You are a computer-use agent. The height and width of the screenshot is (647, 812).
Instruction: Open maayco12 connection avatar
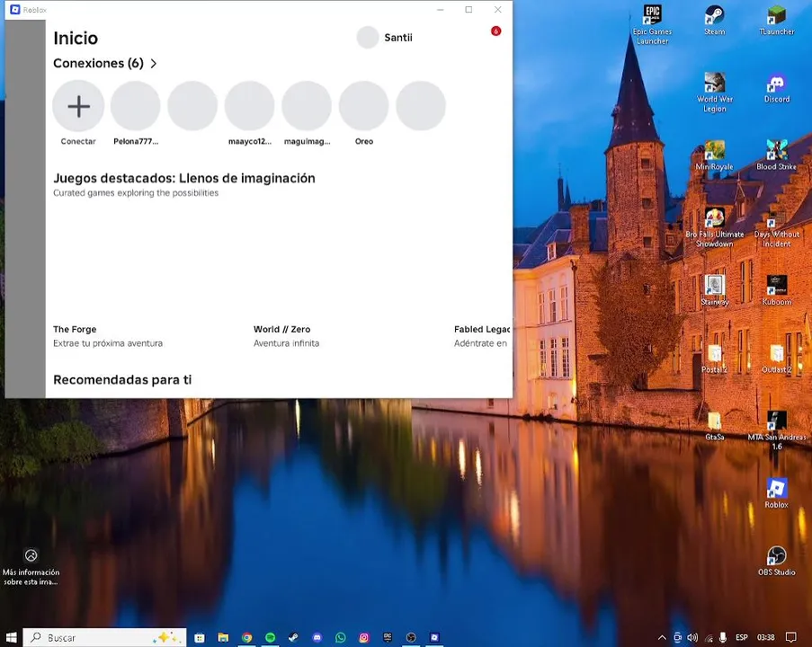tap(250, 106)
